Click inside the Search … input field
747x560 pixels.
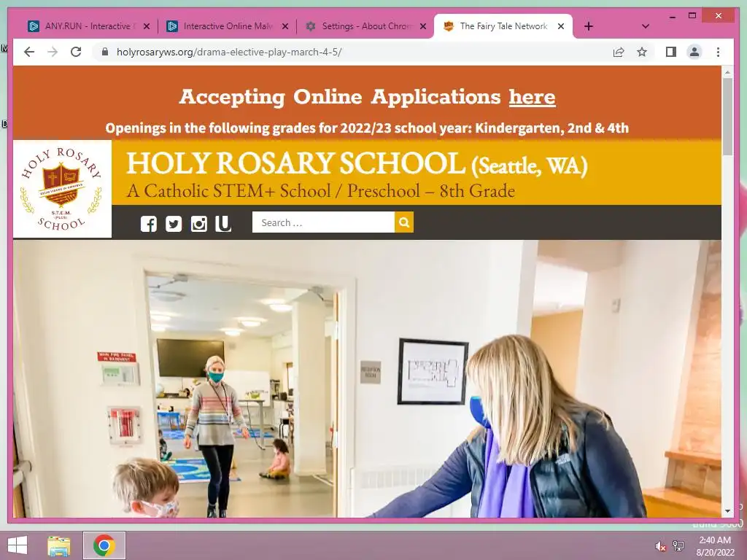323,222
